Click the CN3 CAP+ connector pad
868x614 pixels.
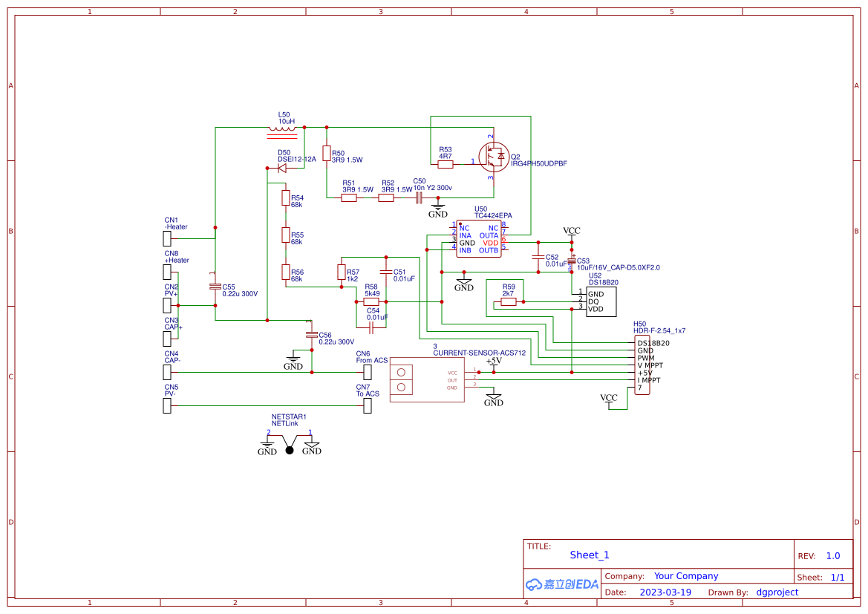tap(167, 339)
